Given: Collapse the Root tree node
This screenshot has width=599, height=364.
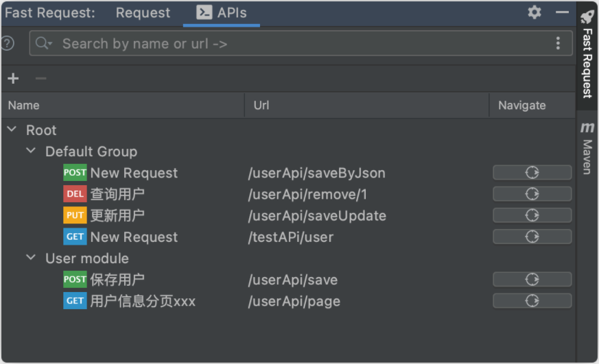Looking at the screenshot, I should tap(12, 130).
